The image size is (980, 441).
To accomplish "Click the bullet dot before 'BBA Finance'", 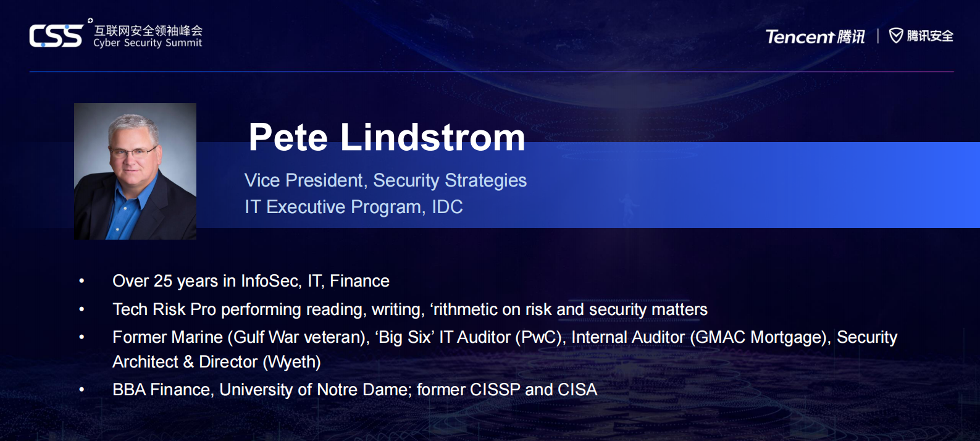I will click(82, 390).
